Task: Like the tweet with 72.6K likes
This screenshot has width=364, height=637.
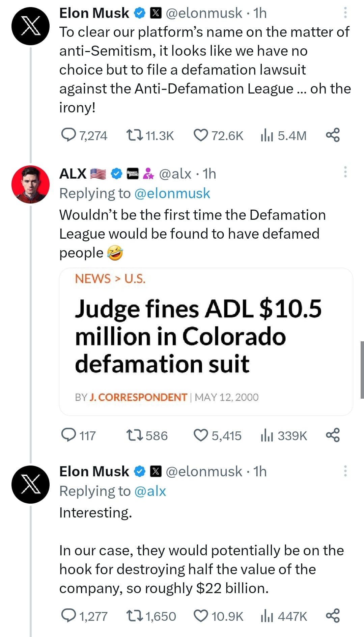Action: point(201,135)
